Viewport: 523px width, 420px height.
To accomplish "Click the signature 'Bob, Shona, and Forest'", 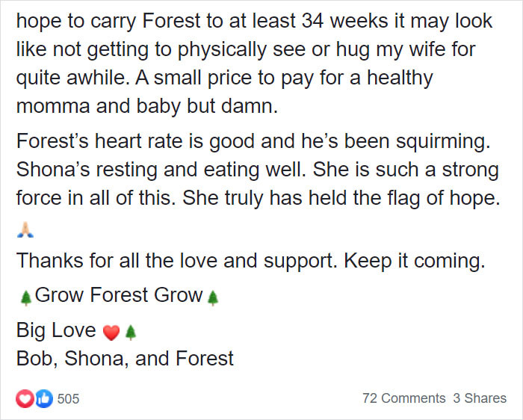I will (x=125, y=359).
